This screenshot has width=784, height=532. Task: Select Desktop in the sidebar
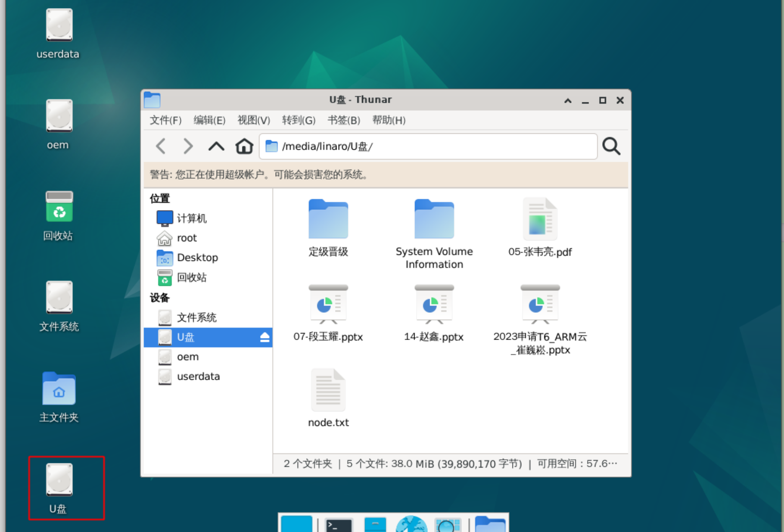tap(208, 258)
